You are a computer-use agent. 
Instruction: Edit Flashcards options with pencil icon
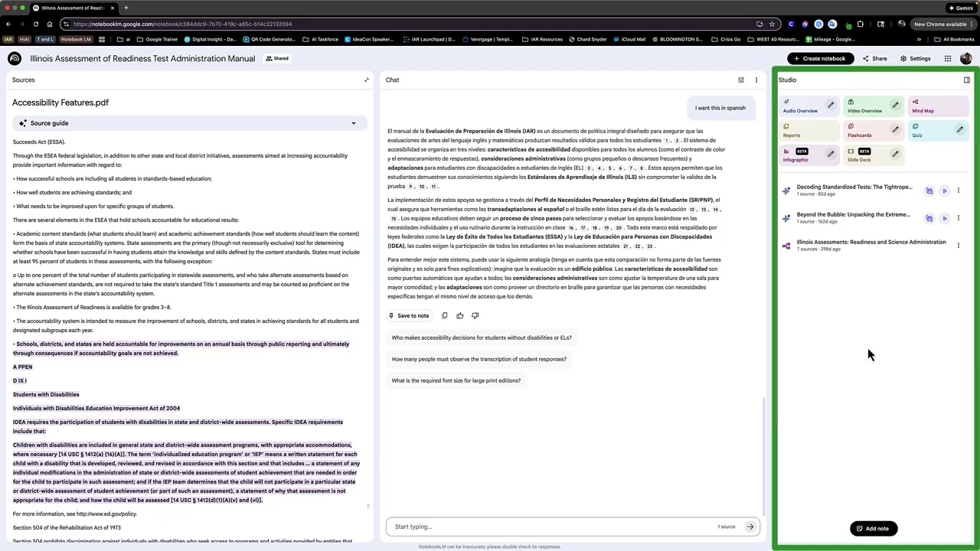tap(895, 129)
